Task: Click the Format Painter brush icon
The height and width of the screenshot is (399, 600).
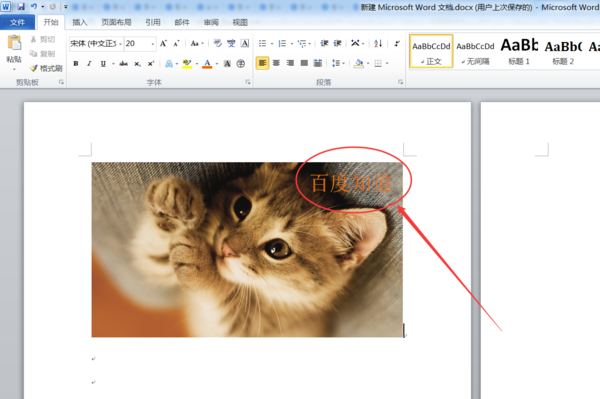Action: 34,68
